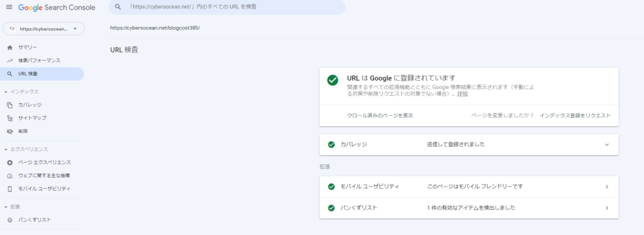Open モバイル ユーザビリティ phone icon in sidebar
Screen dimensions: 644x235
(10, 189)
